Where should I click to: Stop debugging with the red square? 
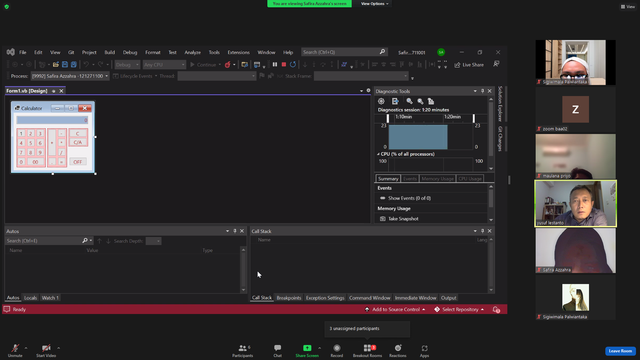pyautogui.click(x=284, y=64)
